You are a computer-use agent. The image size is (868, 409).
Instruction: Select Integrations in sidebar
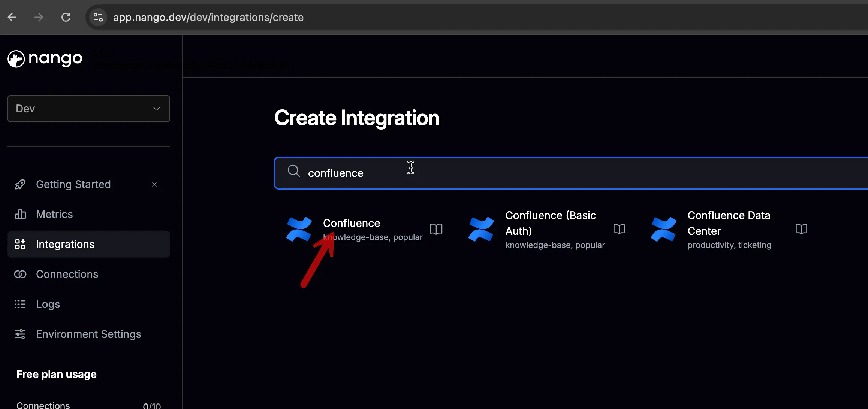89,244
